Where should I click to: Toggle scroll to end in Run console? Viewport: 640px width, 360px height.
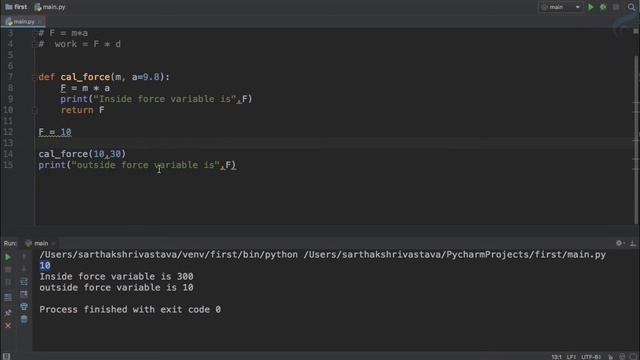tap(24, 294)
